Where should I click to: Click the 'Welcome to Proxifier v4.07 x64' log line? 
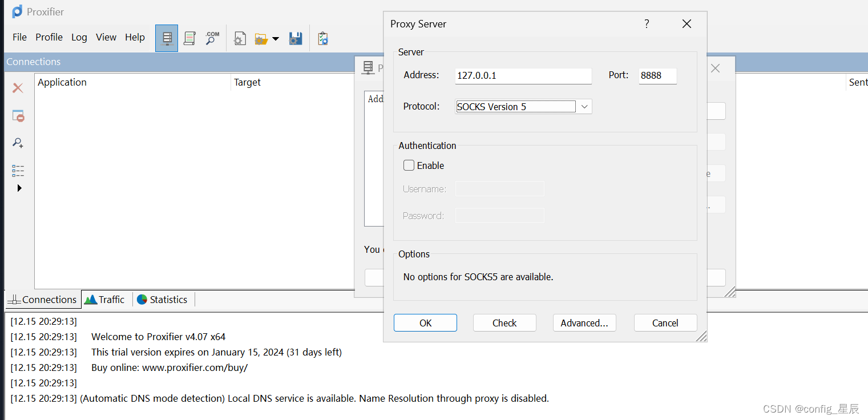[158, 337]
